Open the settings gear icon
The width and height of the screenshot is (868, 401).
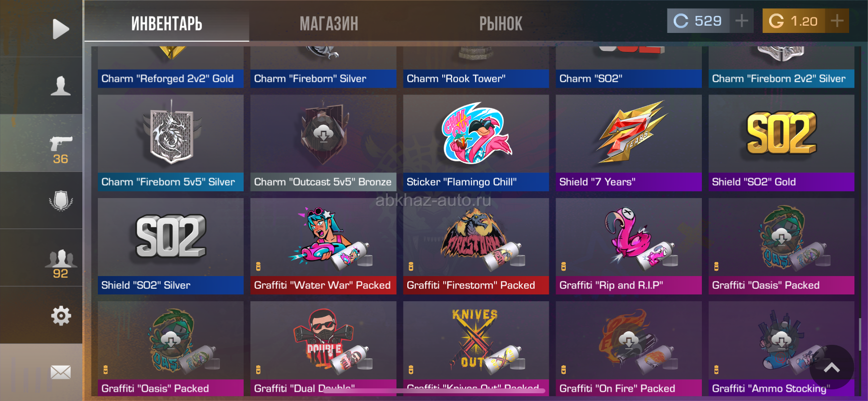[61, 316]
